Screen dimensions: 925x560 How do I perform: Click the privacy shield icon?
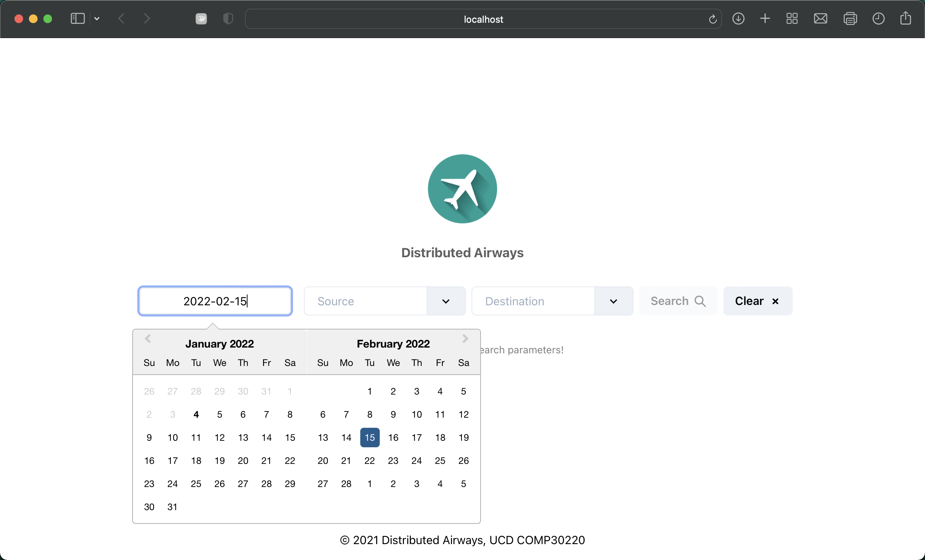click(x=228, y=19)
